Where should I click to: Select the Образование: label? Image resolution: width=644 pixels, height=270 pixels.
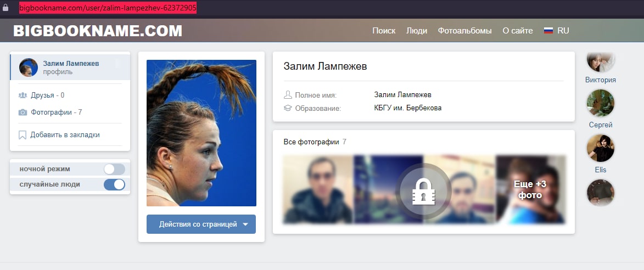pyautogui.click(x=318, y=108)
